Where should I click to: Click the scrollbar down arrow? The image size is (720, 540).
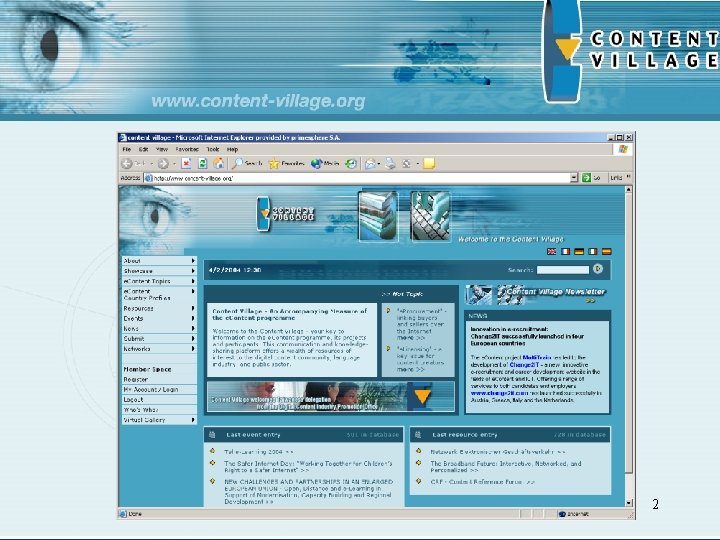629,503
